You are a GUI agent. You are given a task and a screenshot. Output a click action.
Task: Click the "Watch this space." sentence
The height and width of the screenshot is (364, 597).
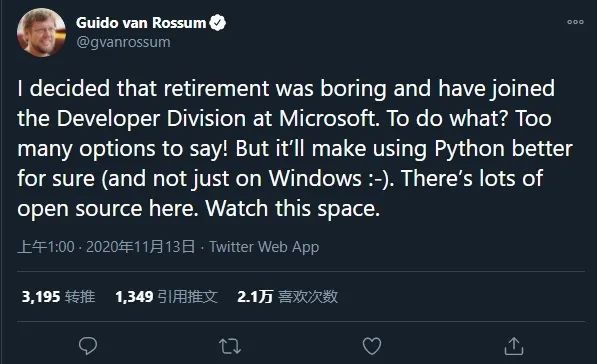click(x=292, y=209)
